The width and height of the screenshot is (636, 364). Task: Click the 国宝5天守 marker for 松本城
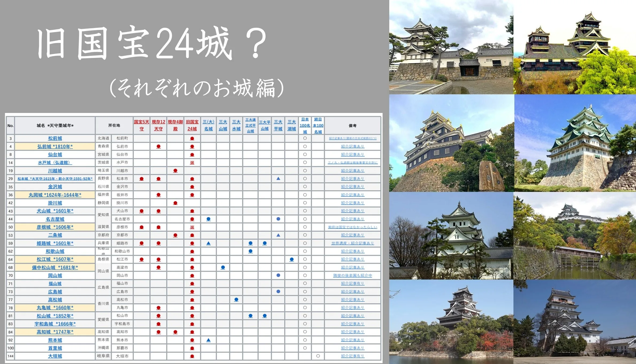142,179
